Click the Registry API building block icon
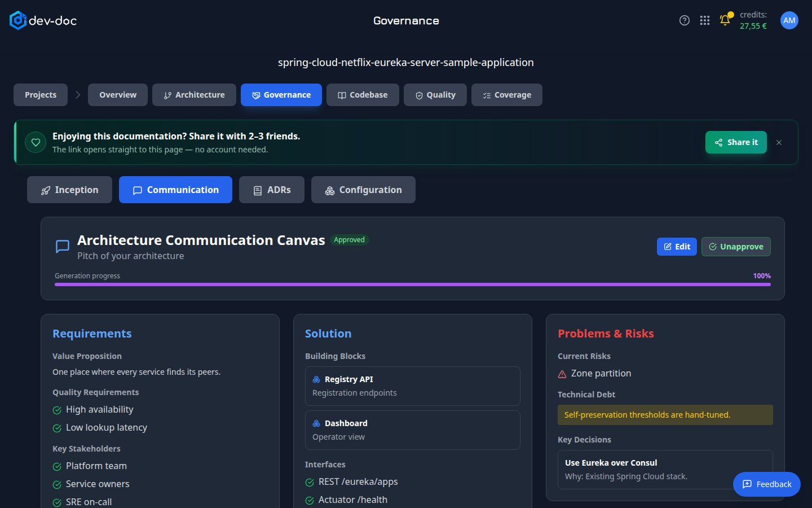This screenshot has height=508, width=812. (x=316, y=379)
